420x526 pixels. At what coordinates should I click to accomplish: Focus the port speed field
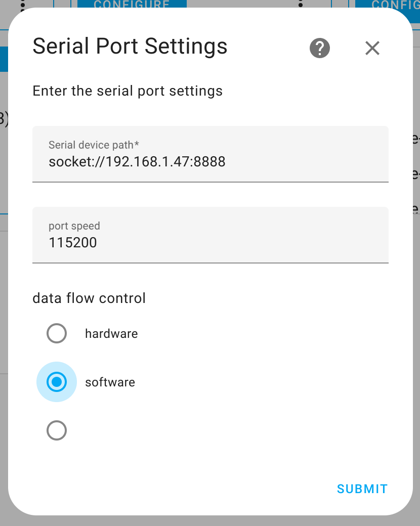[211, 235]
